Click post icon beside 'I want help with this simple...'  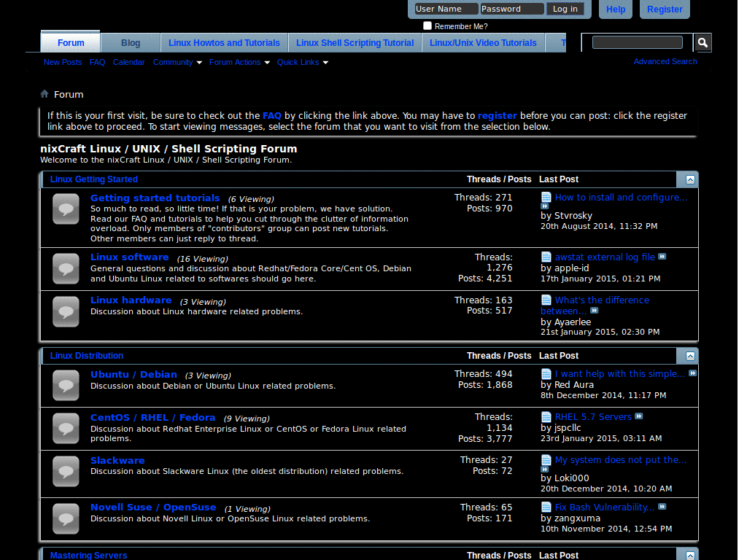coord(546,374)
